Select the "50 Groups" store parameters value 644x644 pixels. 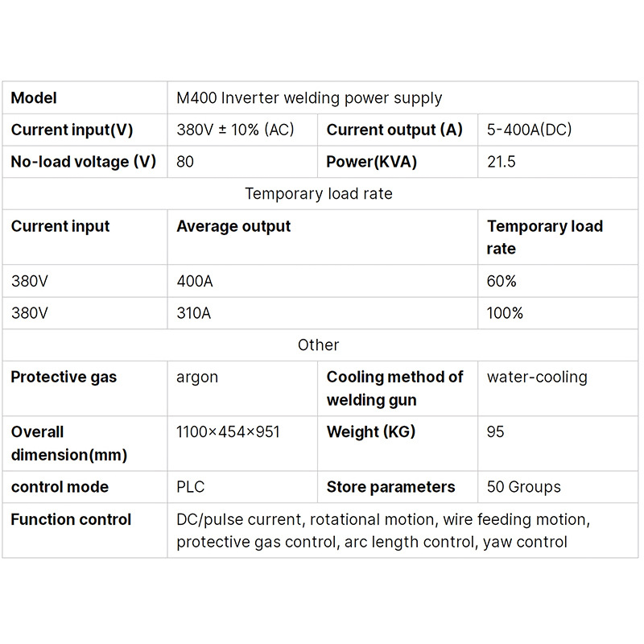click(x=523, y=487)
